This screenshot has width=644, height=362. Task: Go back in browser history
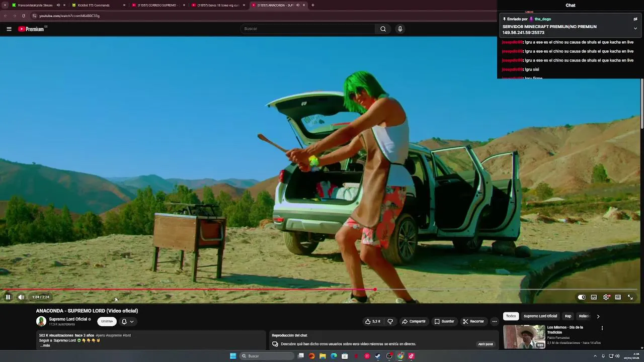click(6, 16)
